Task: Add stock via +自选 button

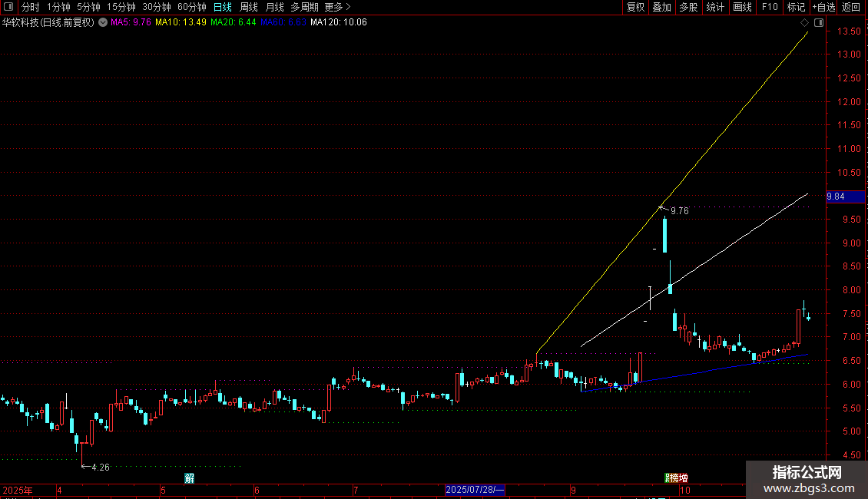Action: click(823, 7)
